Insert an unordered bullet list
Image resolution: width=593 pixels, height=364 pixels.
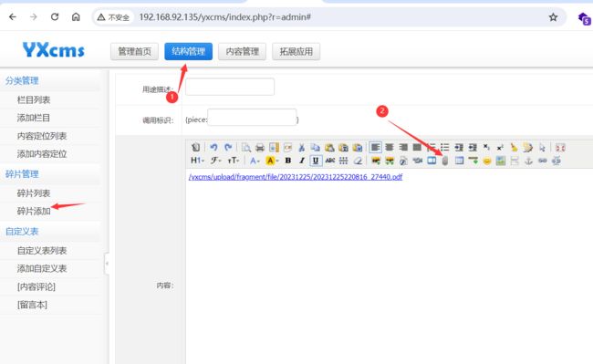coord(445,148)
